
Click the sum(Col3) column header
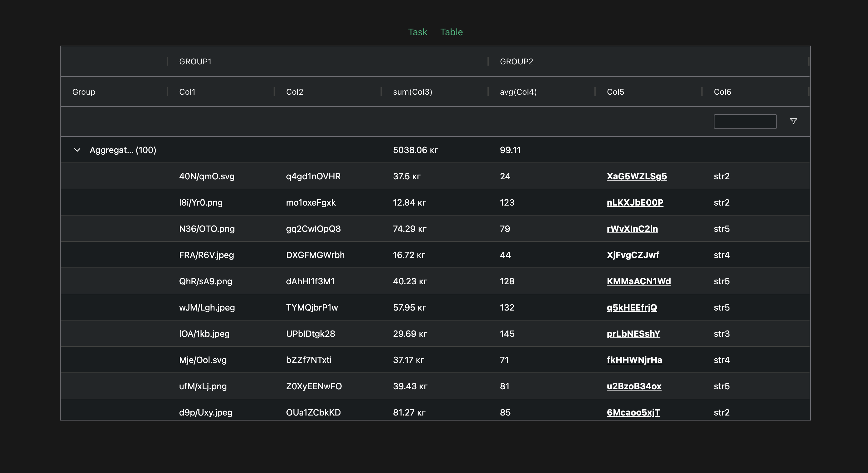pyautogui.click(x=412, y=92)
